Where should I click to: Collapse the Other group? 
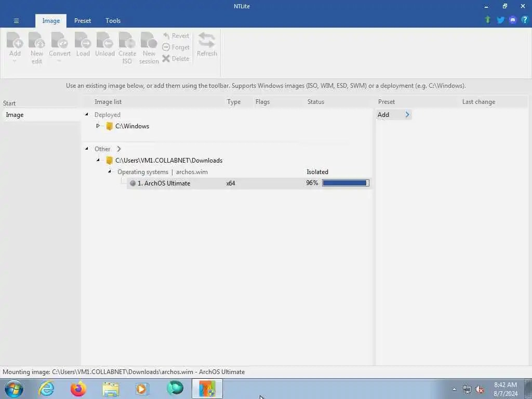87,149
